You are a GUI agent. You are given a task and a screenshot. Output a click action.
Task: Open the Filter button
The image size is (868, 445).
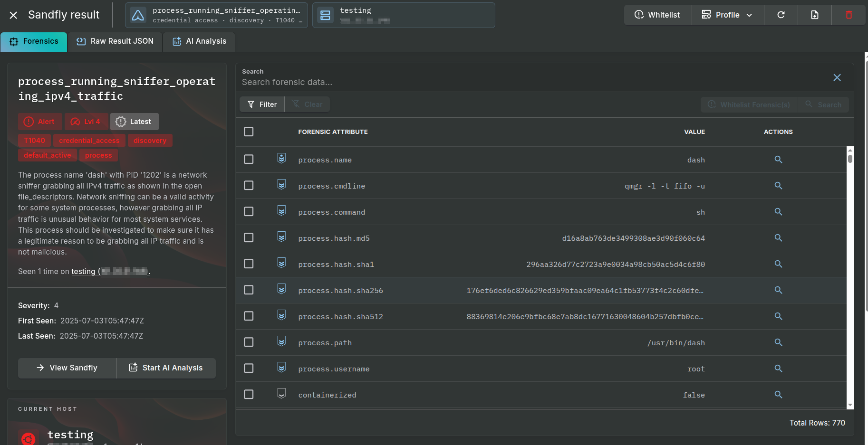[262, 104]
